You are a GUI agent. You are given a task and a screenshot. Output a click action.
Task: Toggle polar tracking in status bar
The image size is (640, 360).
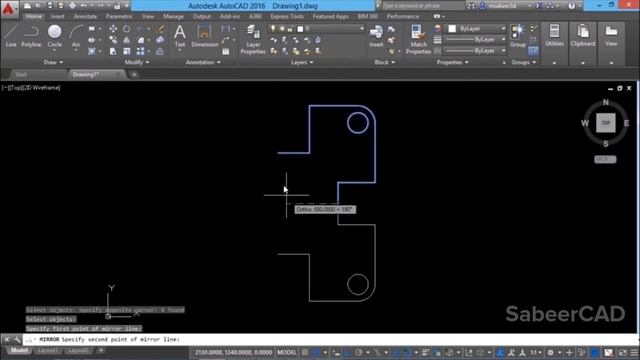[x=358, y=352]
